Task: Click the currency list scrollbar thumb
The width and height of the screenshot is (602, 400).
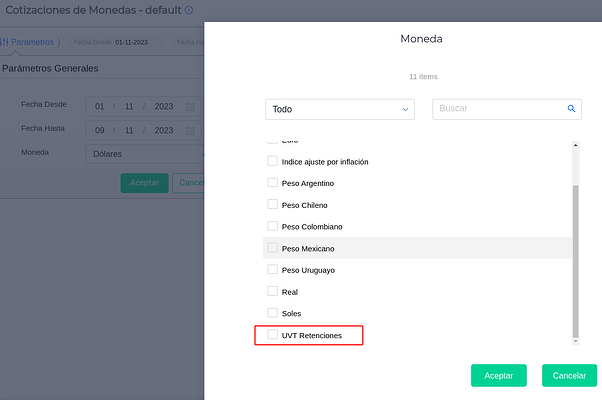Action: [574, 260]
